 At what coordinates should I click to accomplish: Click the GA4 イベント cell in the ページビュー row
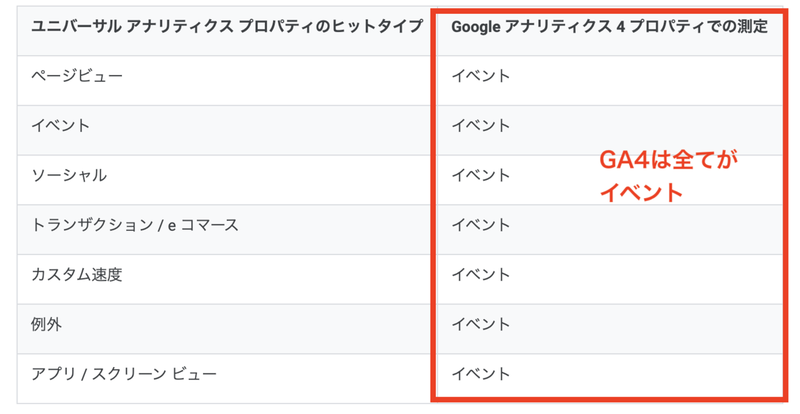click(481, 76)
